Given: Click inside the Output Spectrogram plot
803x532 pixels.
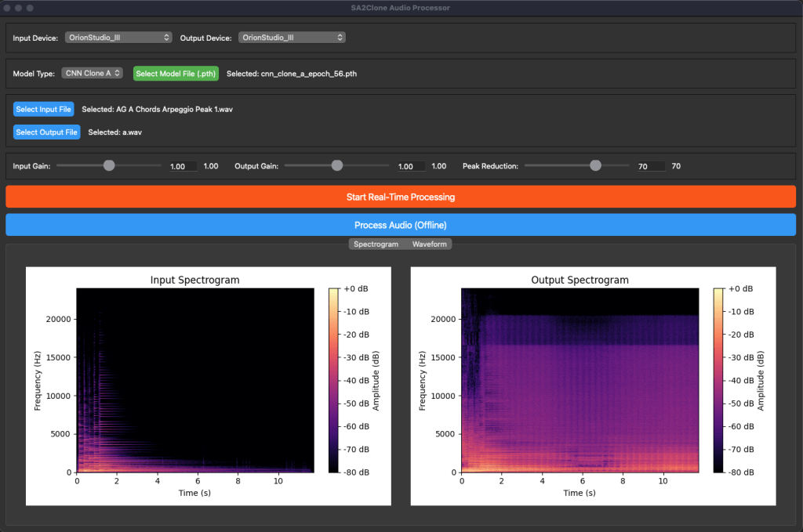Looking at the screenshot, I should (x=580, y=380).
